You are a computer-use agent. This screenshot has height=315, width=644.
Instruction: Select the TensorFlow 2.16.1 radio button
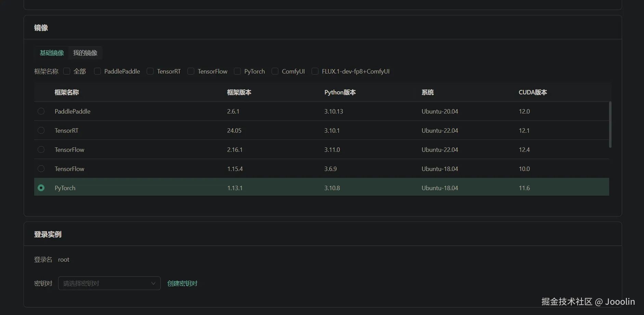[41, 149]
